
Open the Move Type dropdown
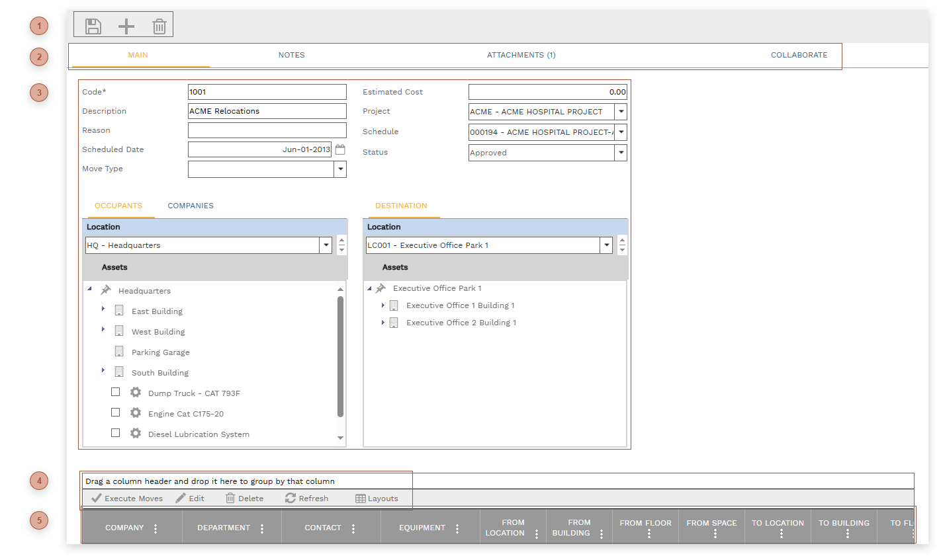pos(340,169)
